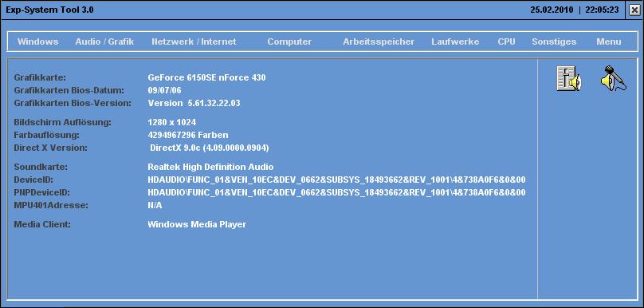Click the Grafikkarten Bios-Version label

click(x=73, y=103)
